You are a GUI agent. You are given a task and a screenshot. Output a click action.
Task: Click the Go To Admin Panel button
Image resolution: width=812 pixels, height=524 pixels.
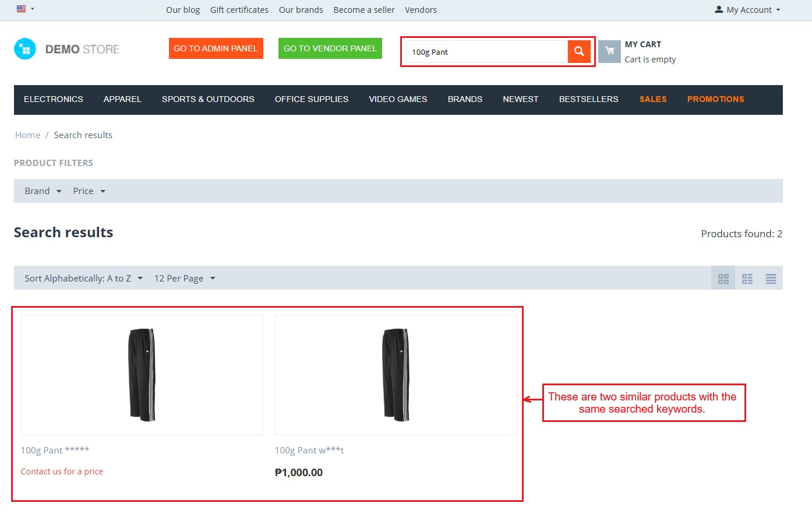(x=216, y=48)
